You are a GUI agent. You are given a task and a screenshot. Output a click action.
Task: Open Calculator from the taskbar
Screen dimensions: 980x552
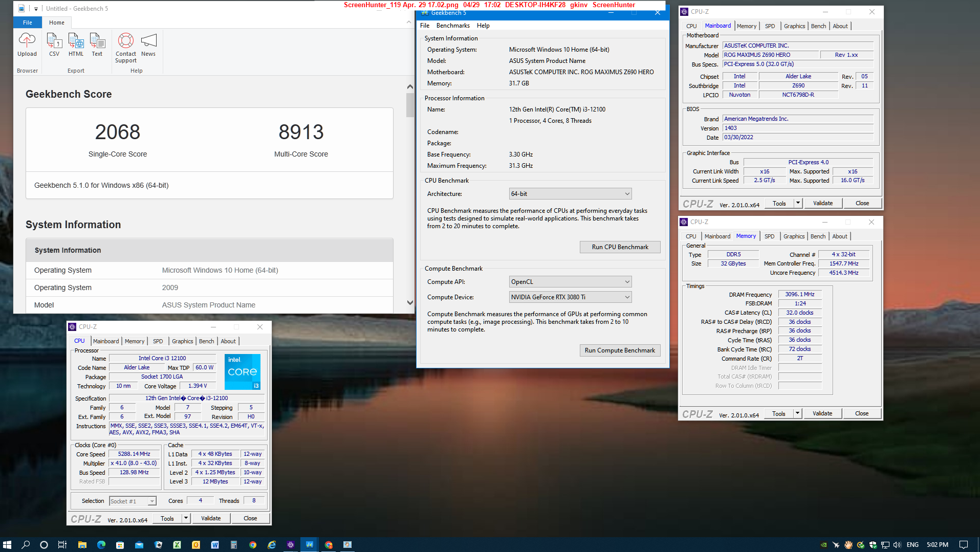point(233,544)
